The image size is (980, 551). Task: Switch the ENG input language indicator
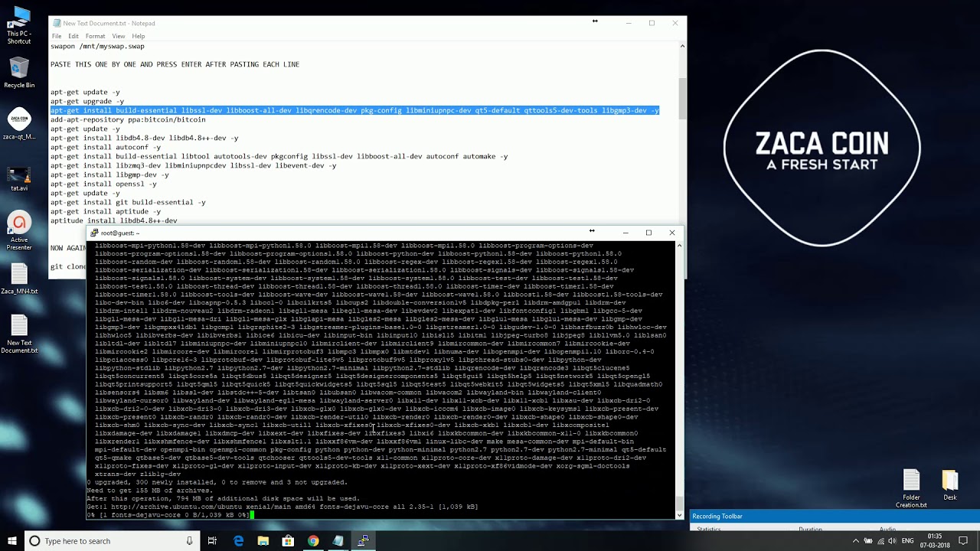pyautogui.click(x=907, y=541)
